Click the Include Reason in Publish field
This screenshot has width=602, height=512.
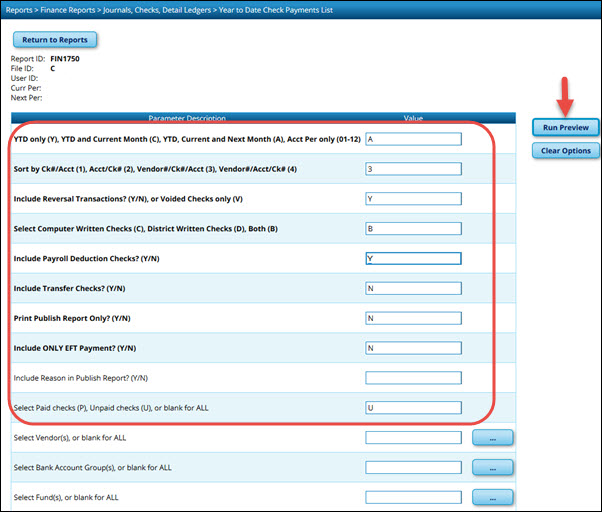coord(413,378)
